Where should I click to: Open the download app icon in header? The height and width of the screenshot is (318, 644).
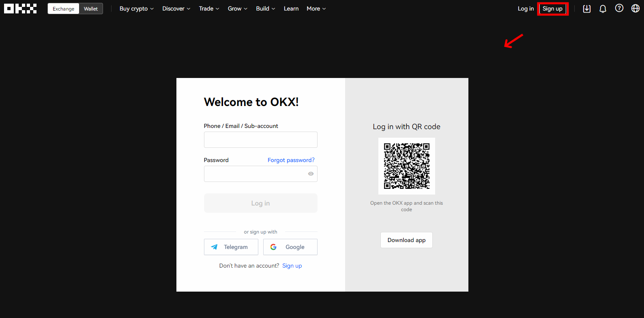tap(587, 9)
